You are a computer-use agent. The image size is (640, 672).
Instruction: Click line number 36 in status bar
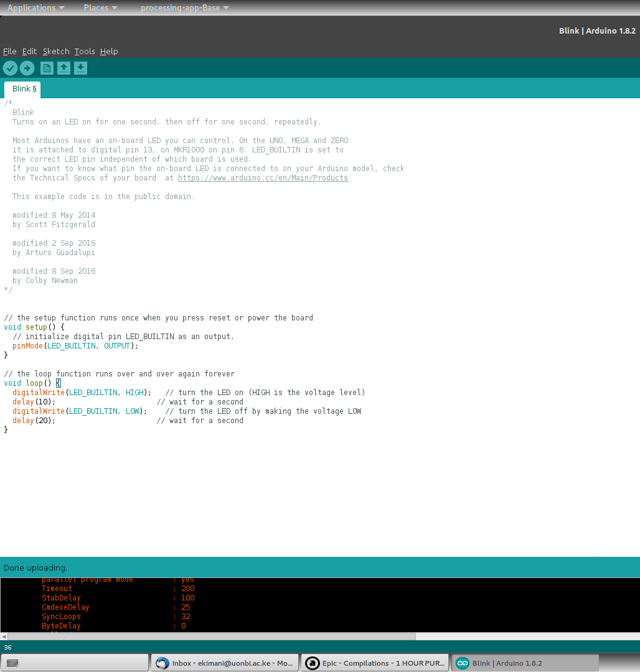tap(7, 648)
